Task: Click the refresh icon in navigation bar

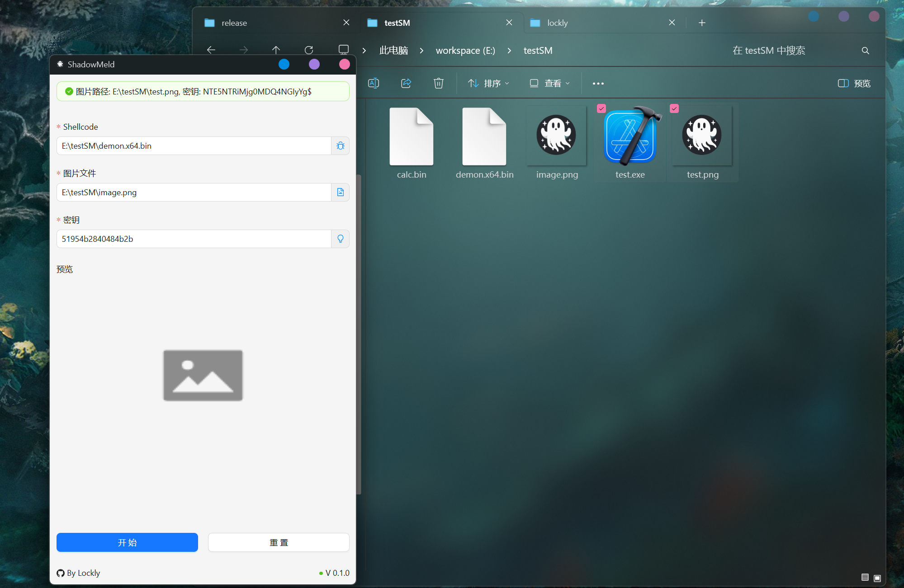Action: point(309,50)
